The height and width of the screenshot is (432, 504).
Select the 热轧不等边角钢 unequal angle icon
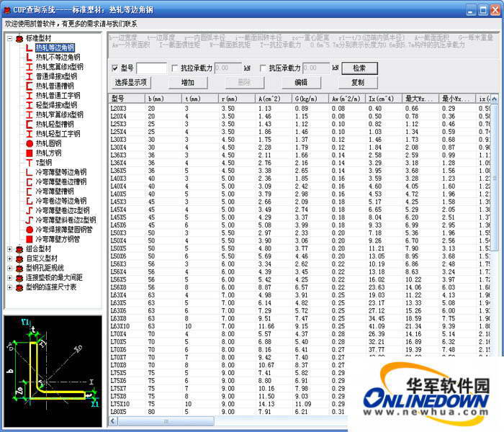tap(30, 58)
